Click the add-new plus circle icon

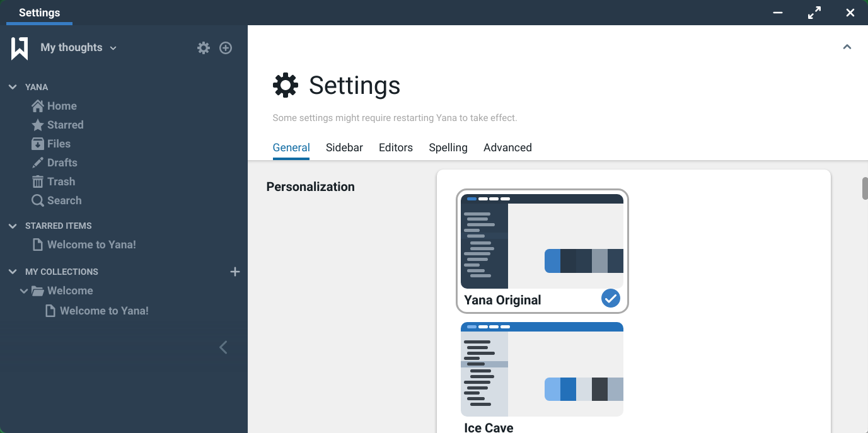226,48
